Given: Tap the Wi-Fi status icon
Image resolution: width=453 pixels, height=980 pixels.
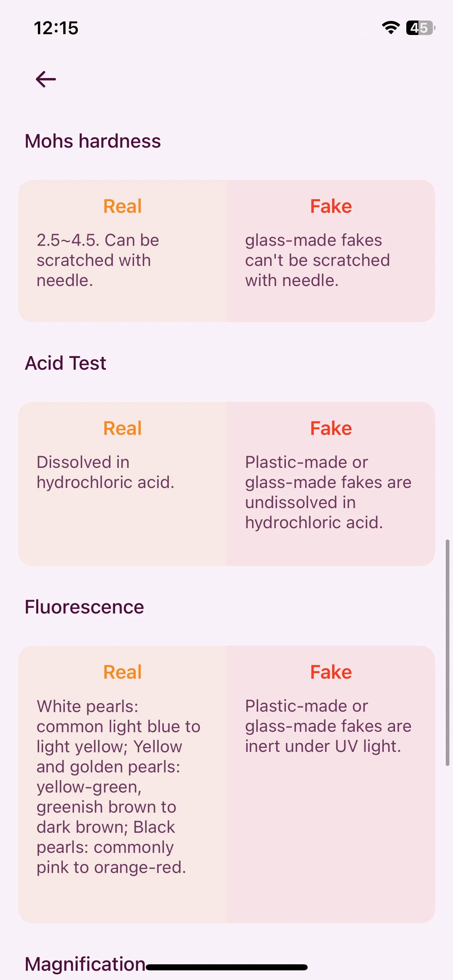Looking at the screenshot, I should (391, 28).
